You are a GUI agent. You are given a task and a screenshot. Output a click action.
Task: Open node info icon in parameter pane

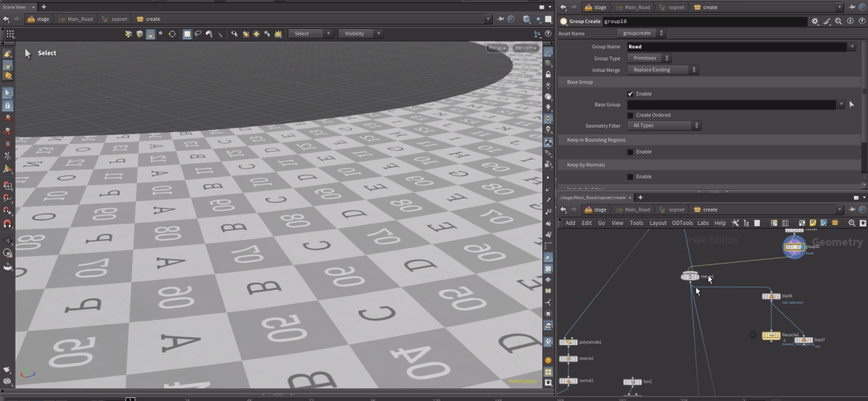pos(849,22)
